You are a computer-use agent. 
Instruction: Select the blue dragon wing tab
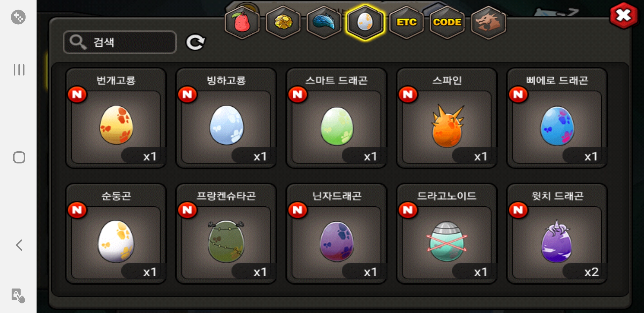pos(324,22)
